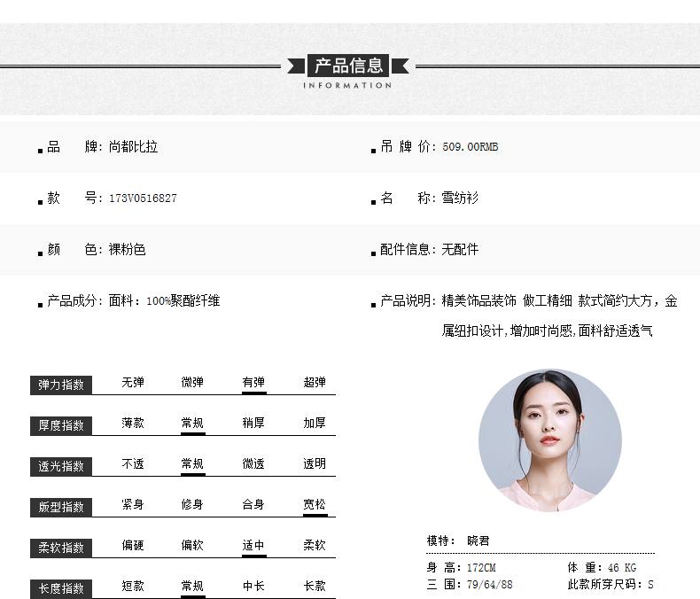700x599 pixels.
Task: Pick 紧身 in fit index row
Action: (133, 505)
